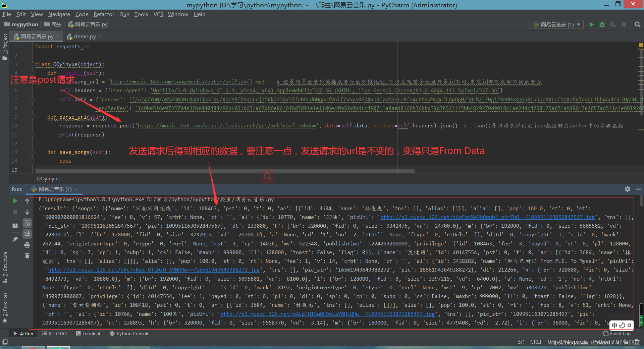This screenshot has height=349, width=644.
Task: Click the mypython breadcrumb in the navigation bar
Action: (x=21, y=24)
